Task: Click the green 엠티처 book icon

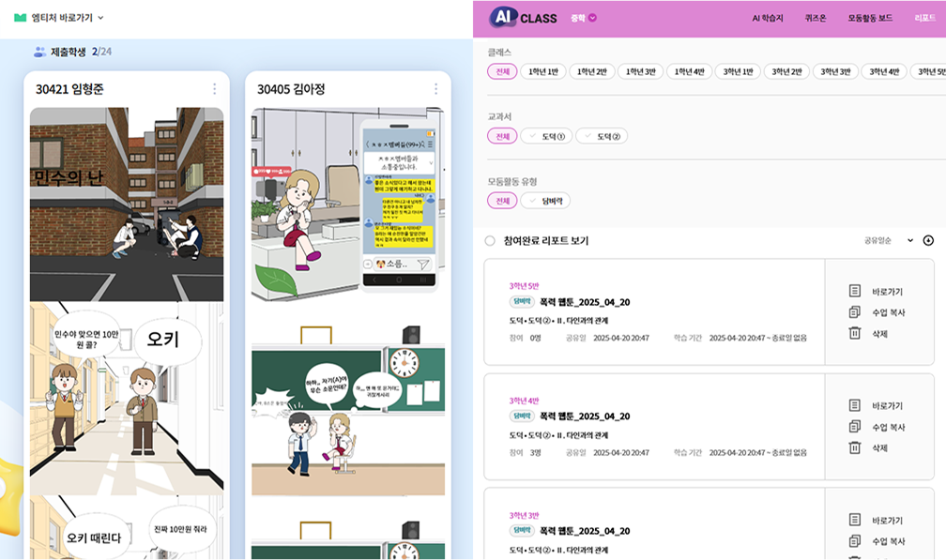Action: pos(20,18)
